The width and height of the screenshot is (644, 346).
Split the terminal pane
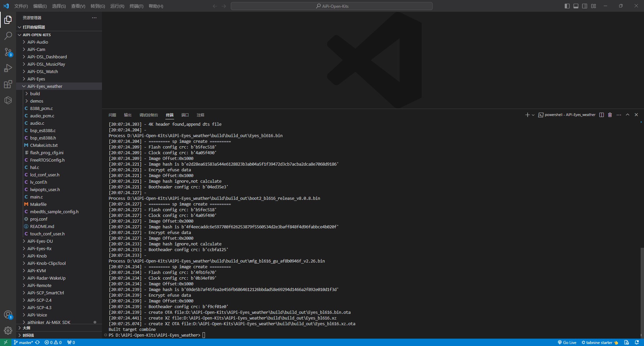point(601,115)
